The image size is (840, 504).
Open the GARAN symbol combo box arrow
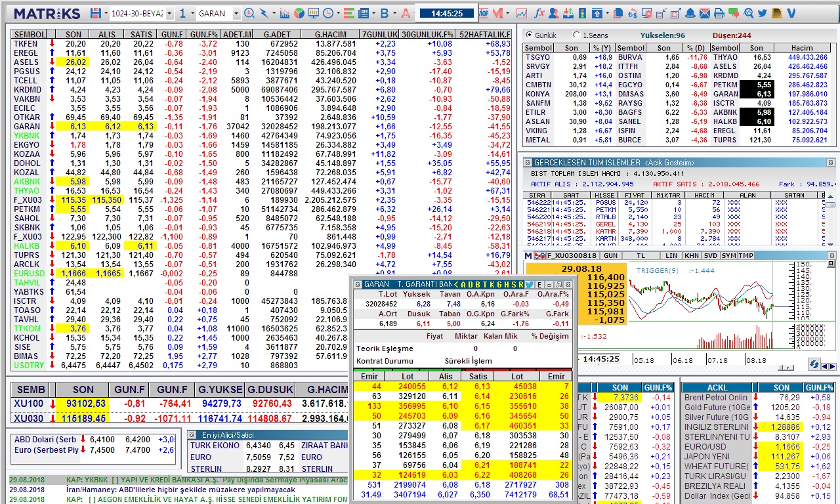click(x=236, y=14)
